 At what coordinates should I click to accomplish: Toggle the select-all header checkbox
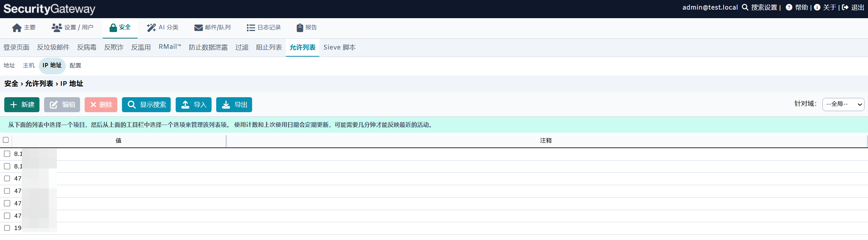(x=6, y=140)
